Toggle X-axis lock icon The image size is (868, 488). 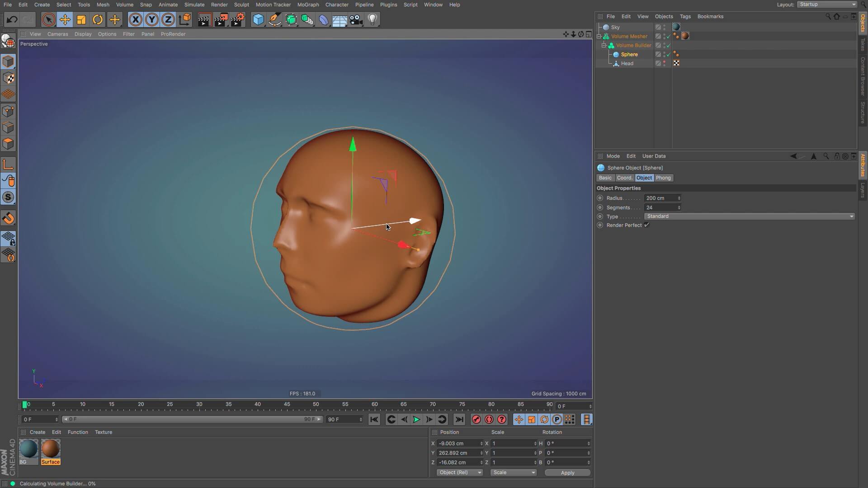135,19
